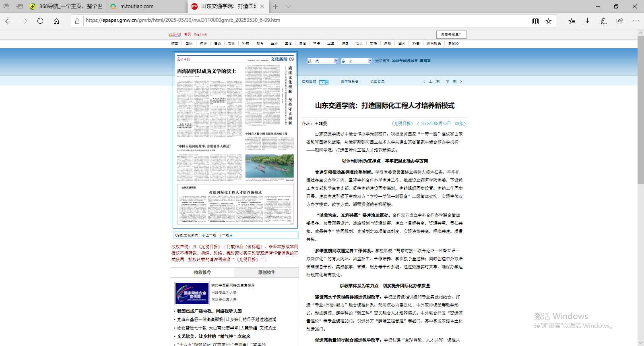Screen dimensions: 644x346
Task: Go to browser home page
Action: tap(56, 21)
